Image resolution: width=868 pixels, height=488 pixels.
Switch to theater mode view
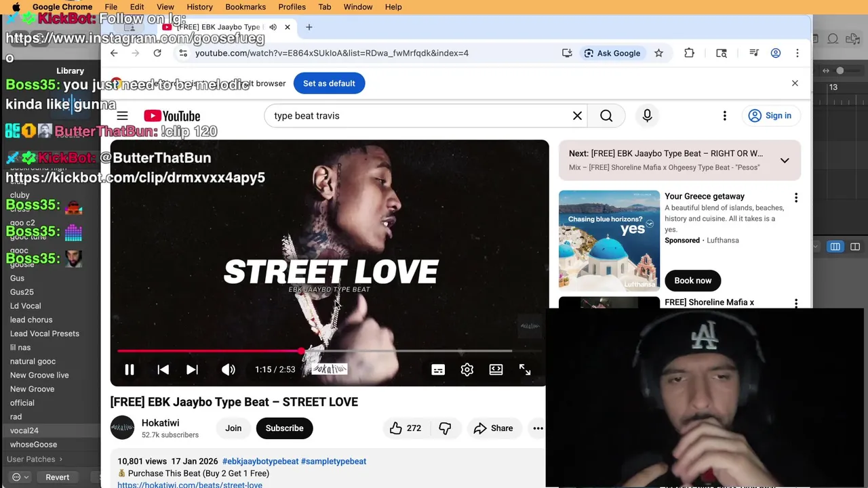[496, 369]
